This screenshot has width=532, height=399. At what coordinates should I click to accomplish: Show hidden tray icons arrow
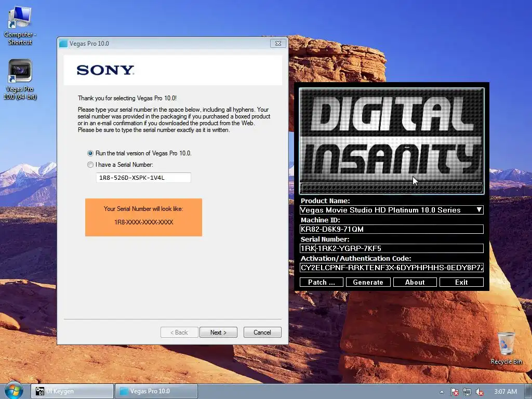(442, 392)
